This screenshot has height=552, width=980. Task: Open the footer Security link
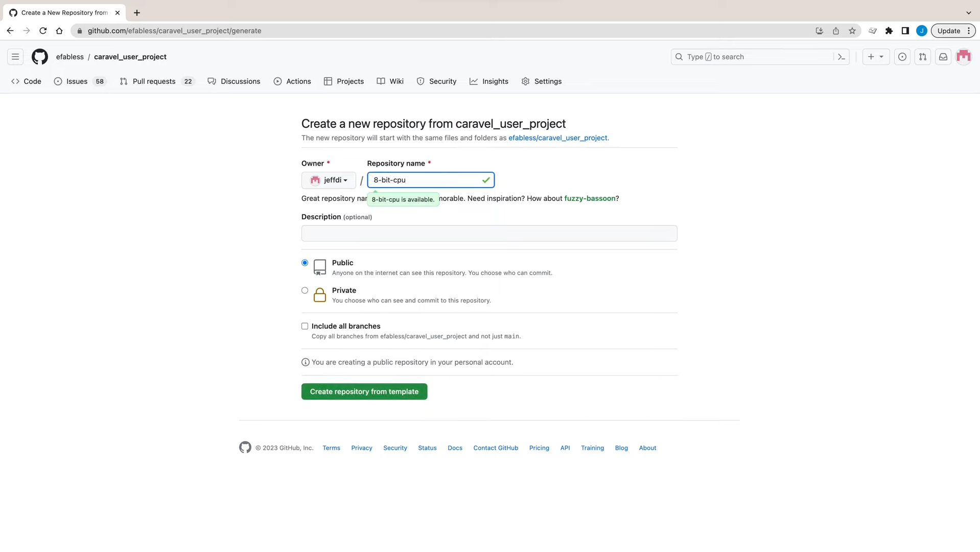[x=395, y=448]
